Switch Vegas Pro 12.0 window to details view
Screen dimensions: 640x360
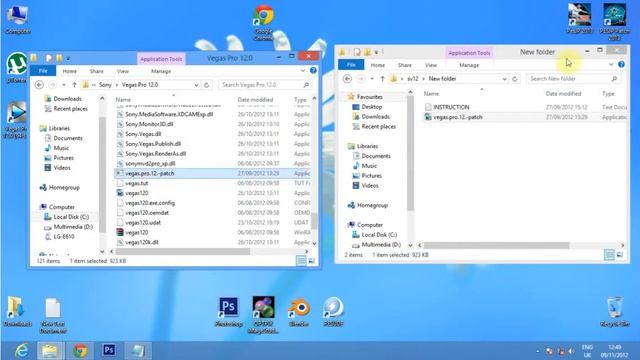pos(301,261)
